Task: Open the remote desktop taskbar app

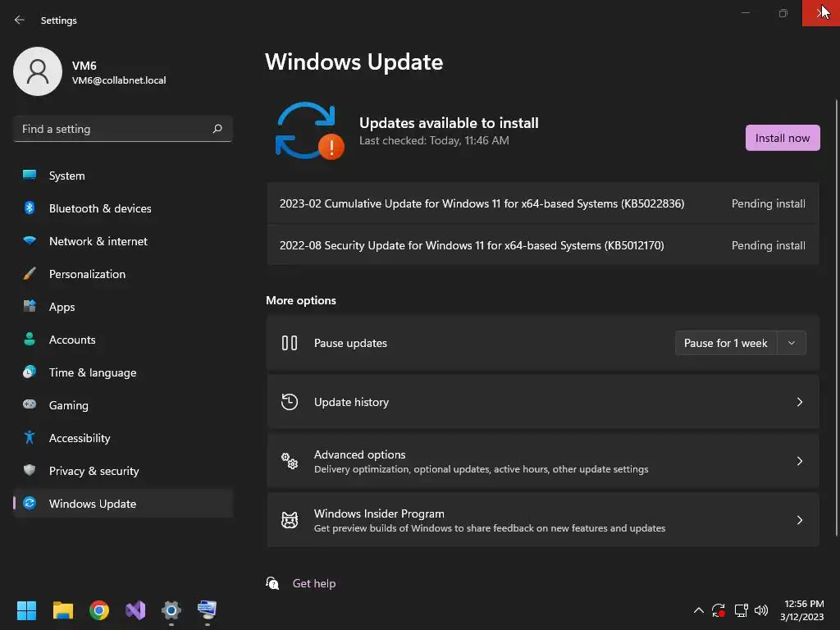Action: (x=208, y=610)
